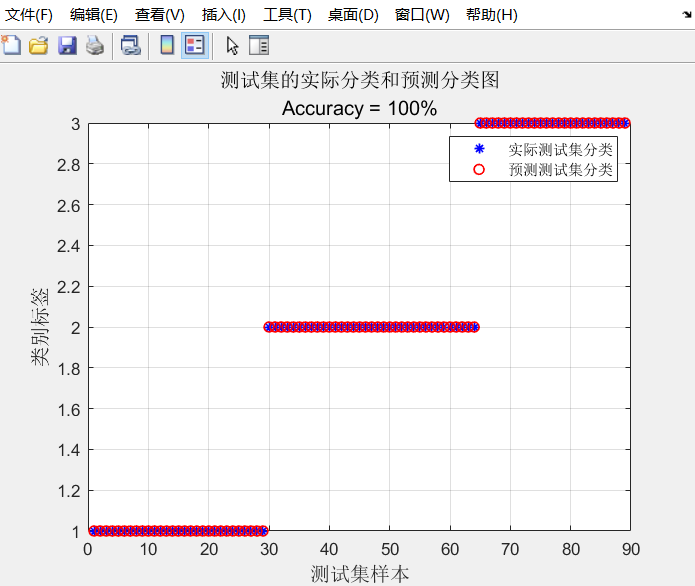The height and width of the screenshot is (586, 695).
Task: Select the Edit Plot arrow tool
Action: pos(232,46)
